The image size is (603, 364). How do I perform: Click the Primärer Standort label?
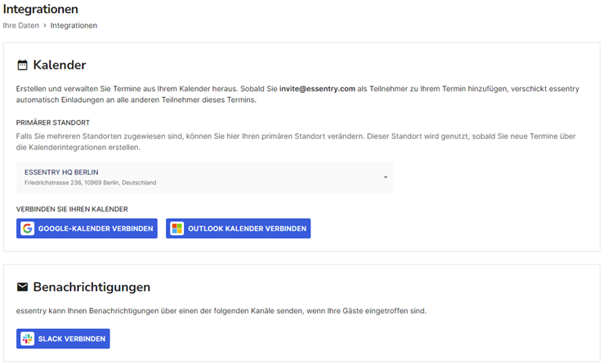click(x=52, y=122)
